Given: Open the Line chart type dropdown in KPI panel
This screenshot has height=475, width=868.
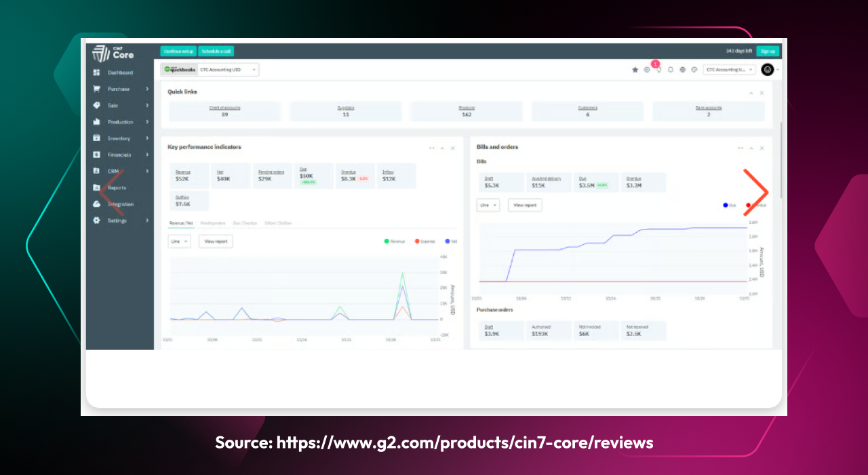Looking at the screenshot, I should [x=179, y=241].
